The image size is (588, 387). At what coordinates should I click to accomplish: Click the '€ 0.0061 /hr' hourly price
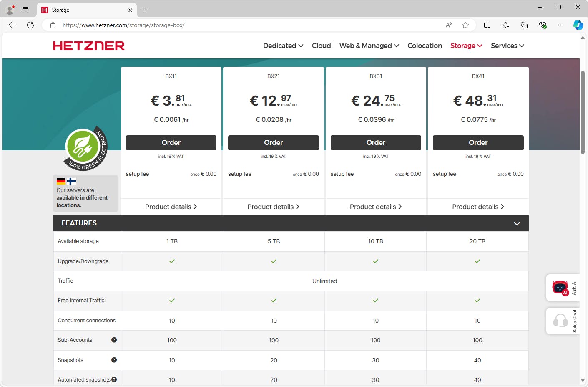pos(171,120)
